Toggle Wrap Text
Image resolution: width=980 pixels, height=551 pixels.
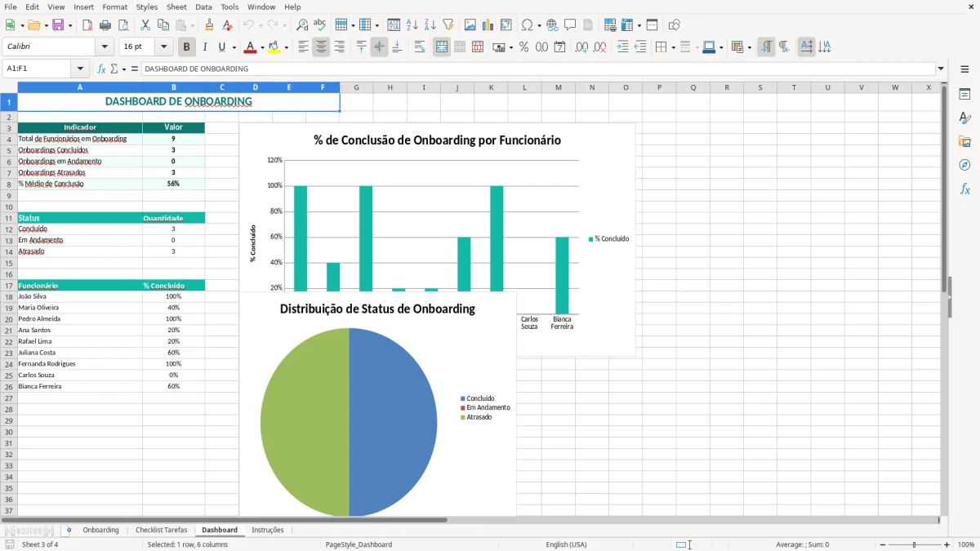(420, 47)
